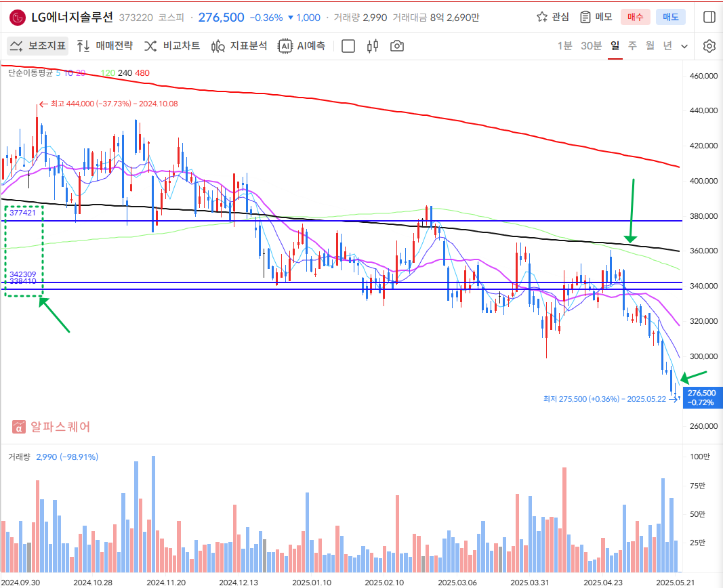Open AI예측 prediction tool
The height and width of the screenshot is (588, 723).
pyautogui.click(x=302, y=45)
